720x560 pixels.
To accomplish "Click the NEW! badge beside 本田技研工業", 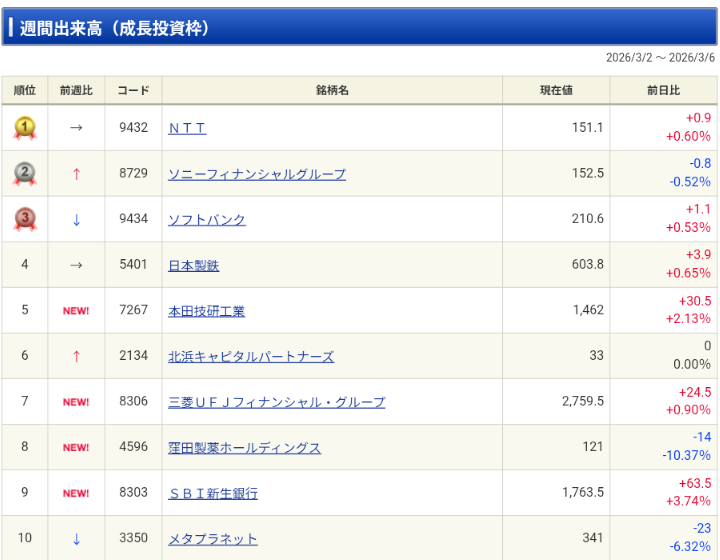I will point(76,311).
